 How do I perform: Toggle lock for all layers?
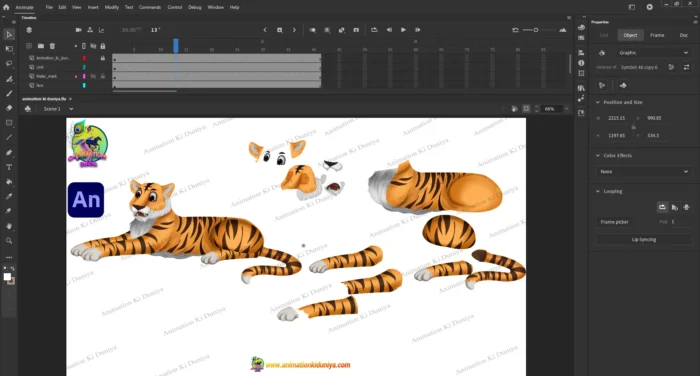(103, 46)
